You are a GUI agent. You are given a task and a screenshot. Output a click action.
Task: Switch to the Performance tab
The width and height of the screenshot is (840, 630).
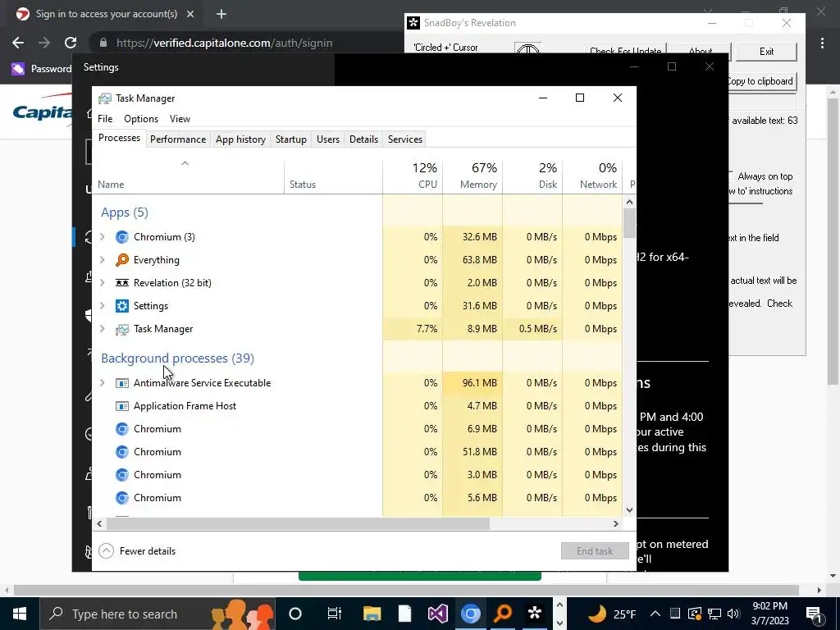click(x=178, y=139)
